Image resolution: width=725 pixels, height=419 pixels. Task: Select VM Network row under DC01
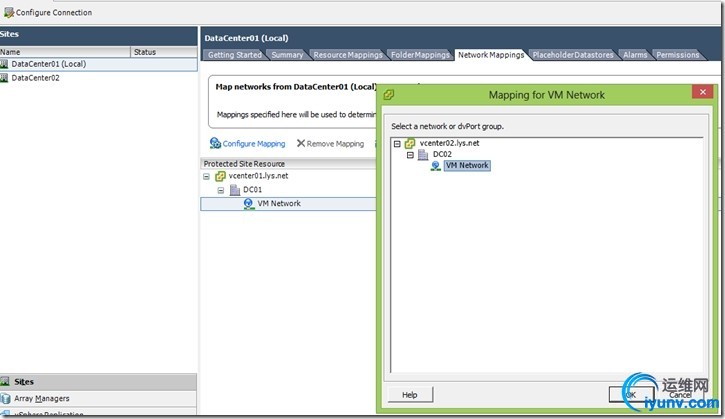point(289,204)
